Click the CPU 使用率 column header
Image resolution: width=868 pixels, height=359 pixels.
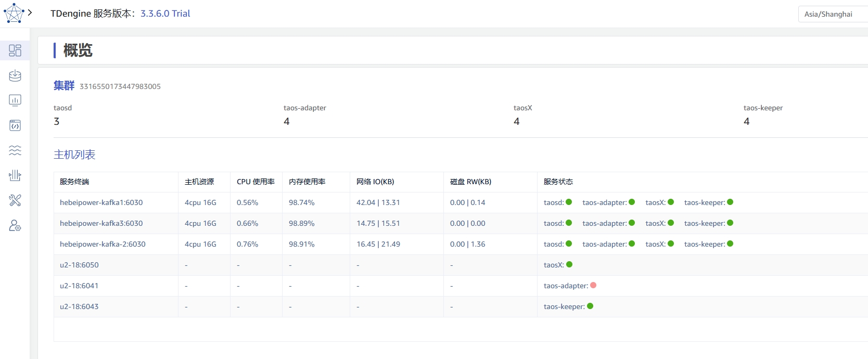click(256, 182)
